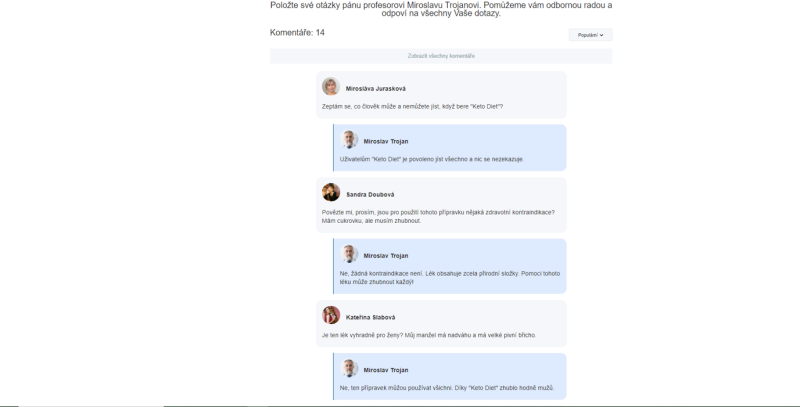Click Miroslav Trojan name in reply about povoleno jíst
The height and width of the screenshot is (407, 800).
pyautogui.click(x=386, y=142)
